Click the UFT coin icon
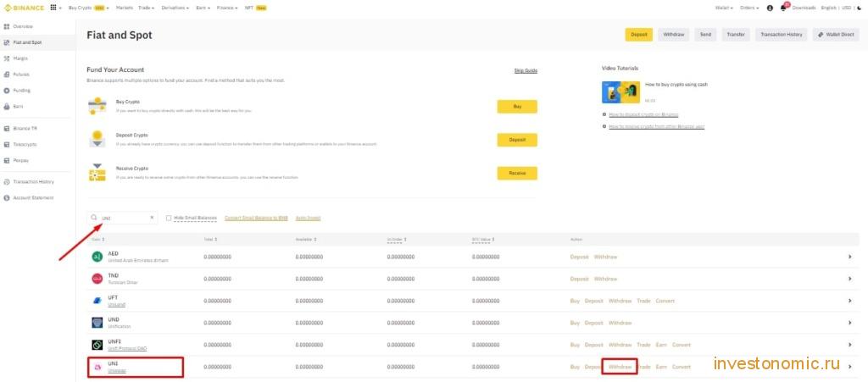 click(x=97, y=301)
